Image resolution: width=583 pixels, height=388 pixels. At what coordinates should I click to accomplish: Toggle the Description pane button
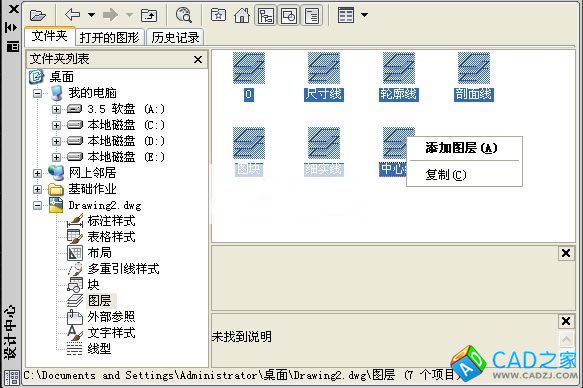coord(312,16)
